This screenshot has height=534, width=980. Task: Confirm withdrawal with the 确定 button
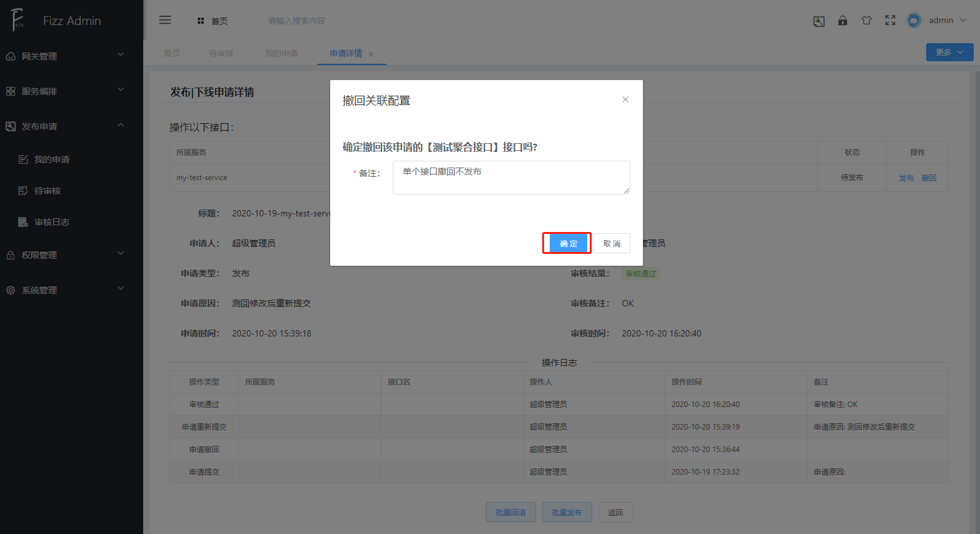(x=567, y=243)
